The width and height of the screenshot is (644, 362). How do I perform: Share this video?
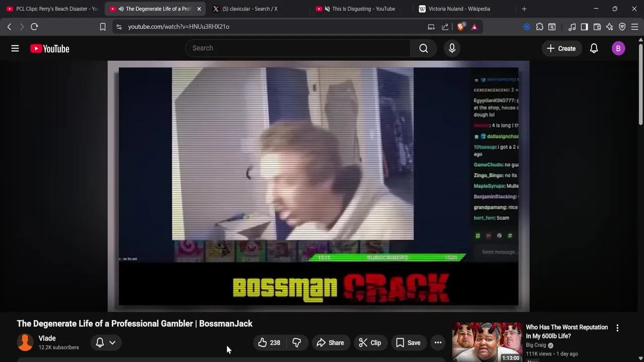click(331, 343)
